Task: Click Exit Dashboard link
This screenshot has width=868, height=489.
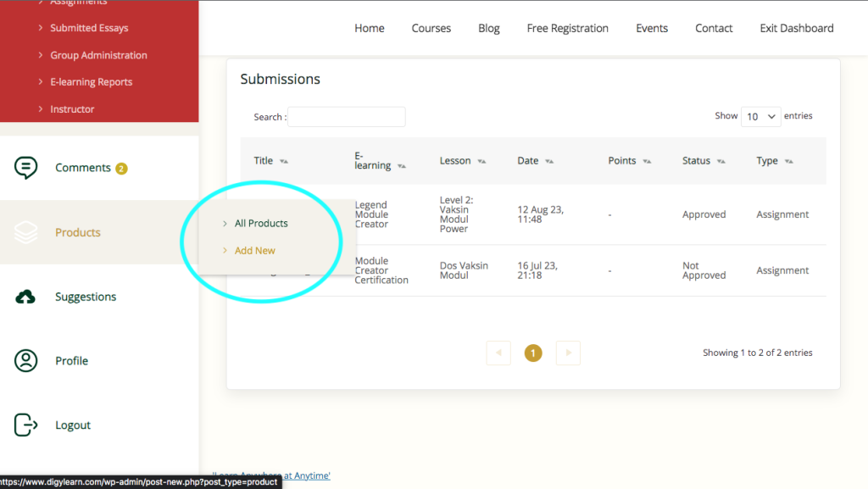Action: pyautogui.click(x=796, y=28)
